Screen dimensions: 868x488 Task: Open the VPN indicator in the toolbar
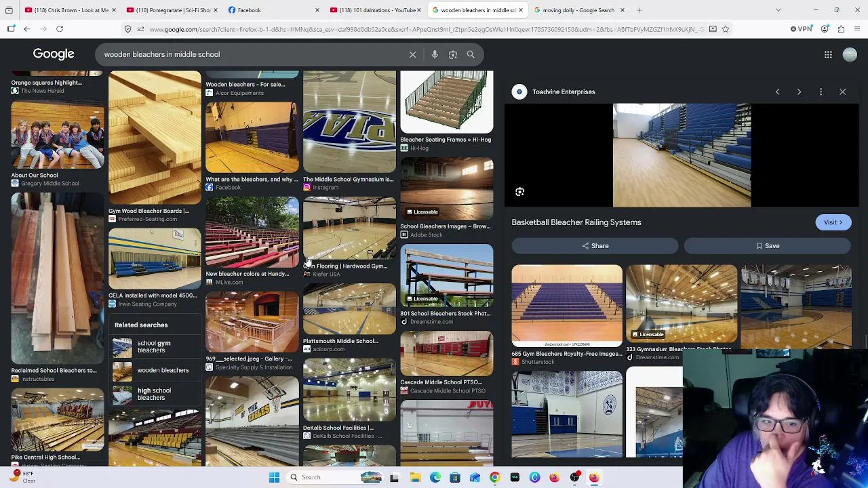[801, 29]
